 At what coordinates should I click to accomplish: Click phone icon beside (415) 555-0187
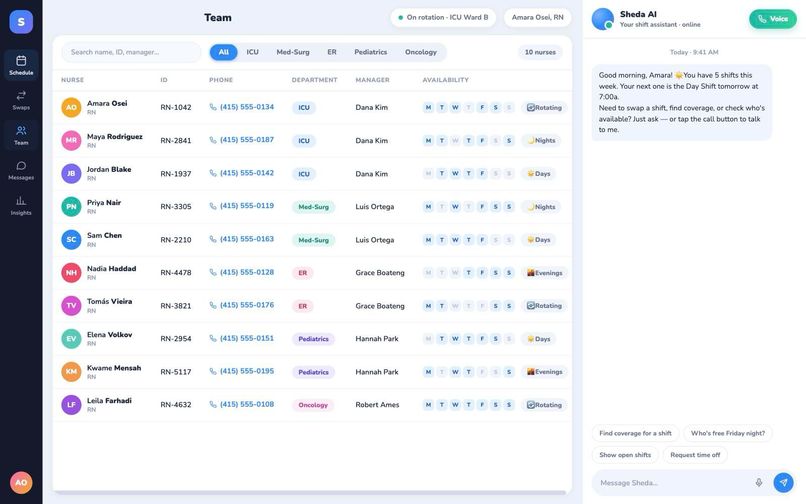(213, 140)
